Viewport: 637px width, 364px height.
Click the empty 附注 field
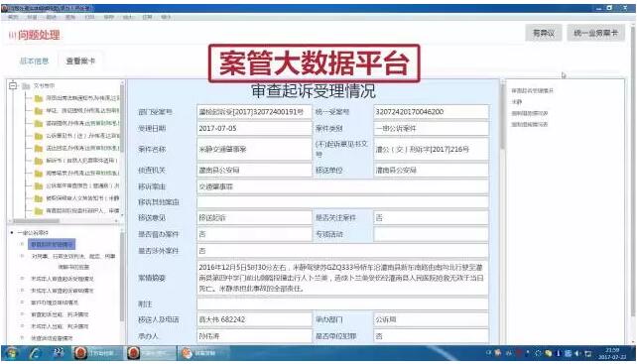(342, 303)
